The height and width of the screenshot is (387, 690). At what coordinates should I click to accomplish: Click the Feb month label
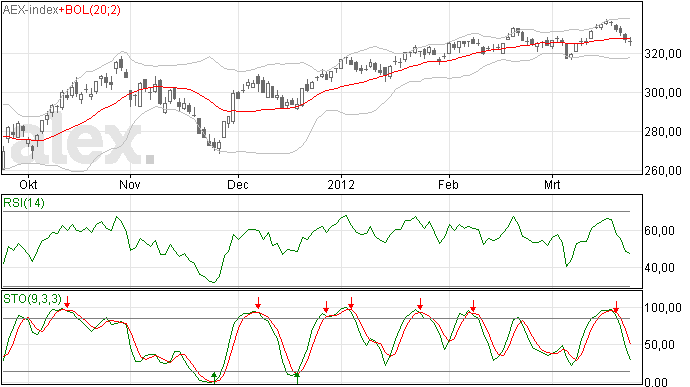(448, 184)
